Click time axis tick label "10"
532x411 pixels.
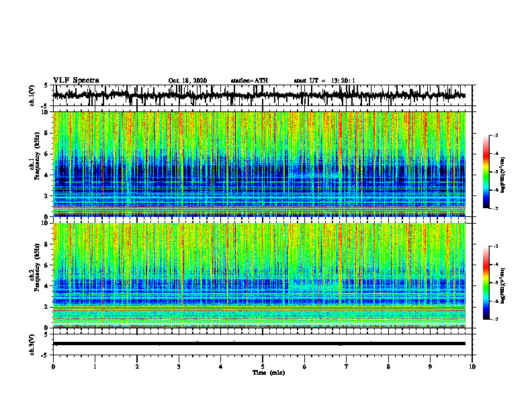(472, 367)
